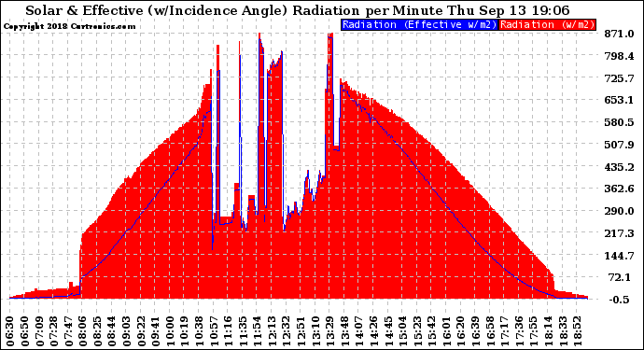644x350 pixels.
Task: Click the 13:29 time label
Action: pyautogui.click(x=330, y=331)
